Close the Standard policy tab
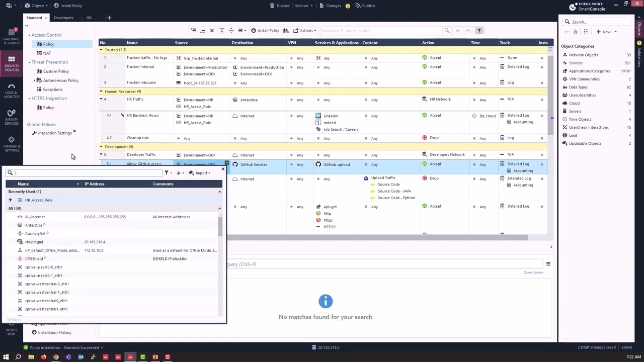 point(46,18)
